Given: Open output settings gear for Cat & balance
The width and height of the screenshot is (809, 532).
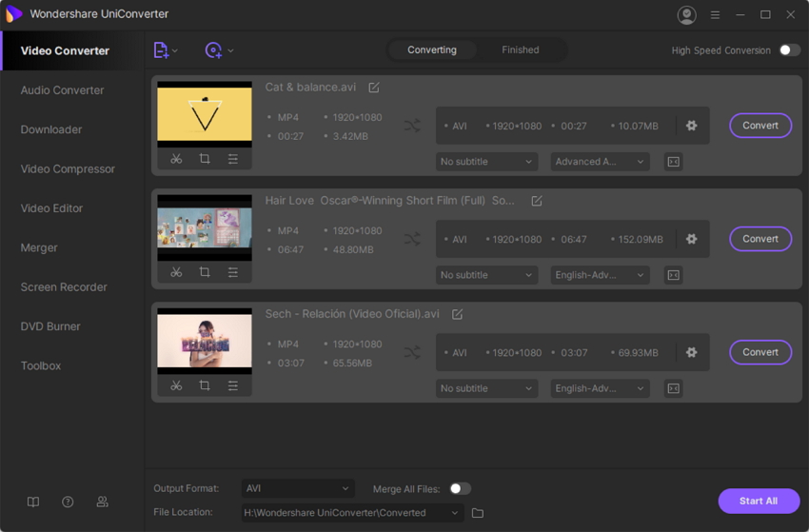Looking at the screenshot, I should tap(691, 126).
